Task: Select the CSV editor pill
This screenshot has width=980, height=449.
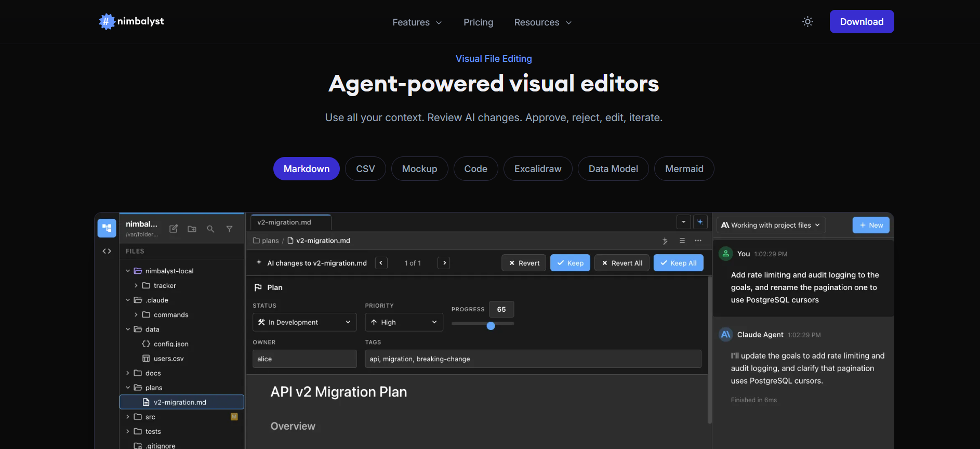Action: (x=365, y=169)
